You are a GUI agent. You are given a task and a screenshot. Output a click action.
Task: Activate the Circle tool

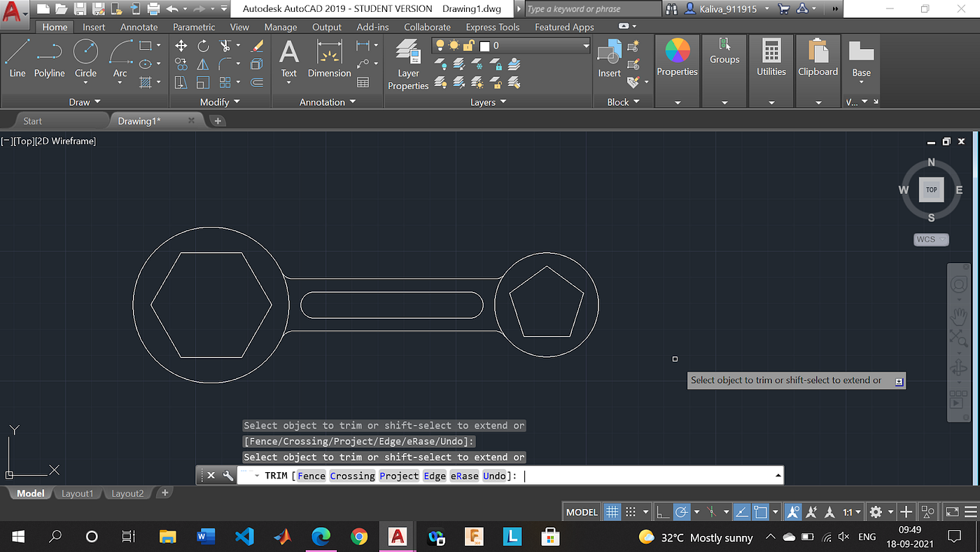(x=85, y=55)
